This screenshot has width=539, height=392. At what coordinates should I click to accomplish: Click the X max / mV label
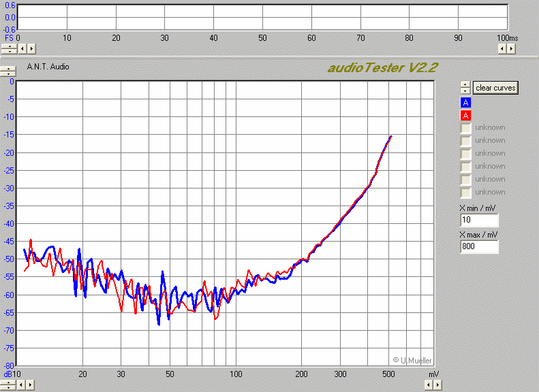coord(478,235)
